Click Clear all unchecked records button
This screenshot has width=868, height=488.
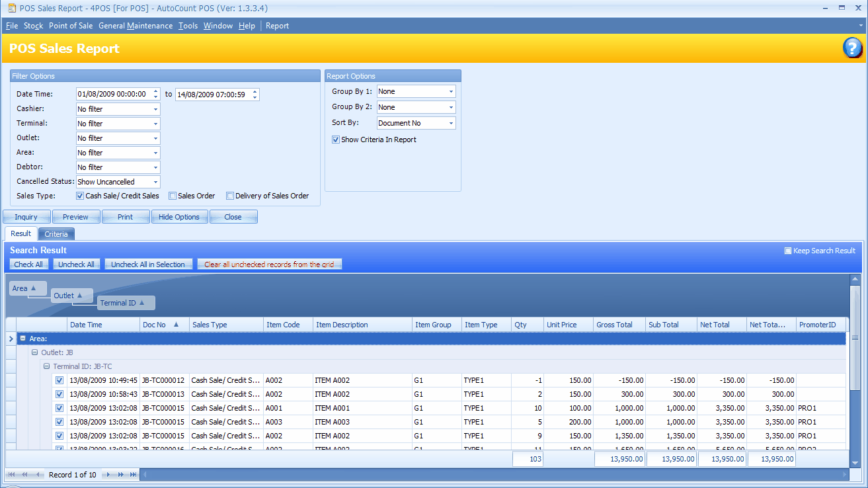[269, 264]
